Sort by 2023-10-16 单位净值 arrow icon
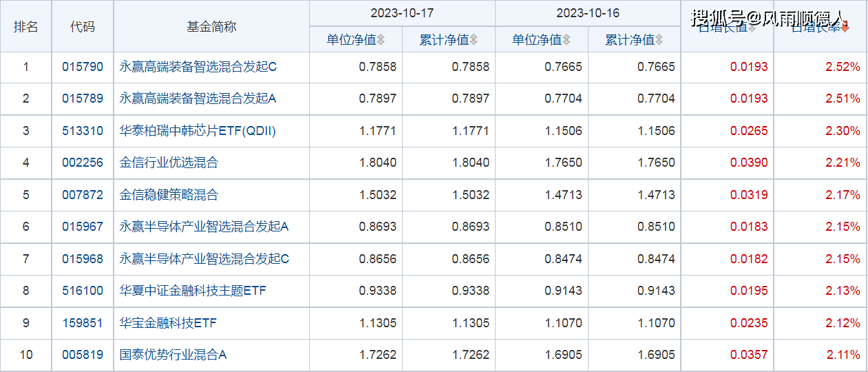Viewport: 868px width, 372px height. point(566,40)
